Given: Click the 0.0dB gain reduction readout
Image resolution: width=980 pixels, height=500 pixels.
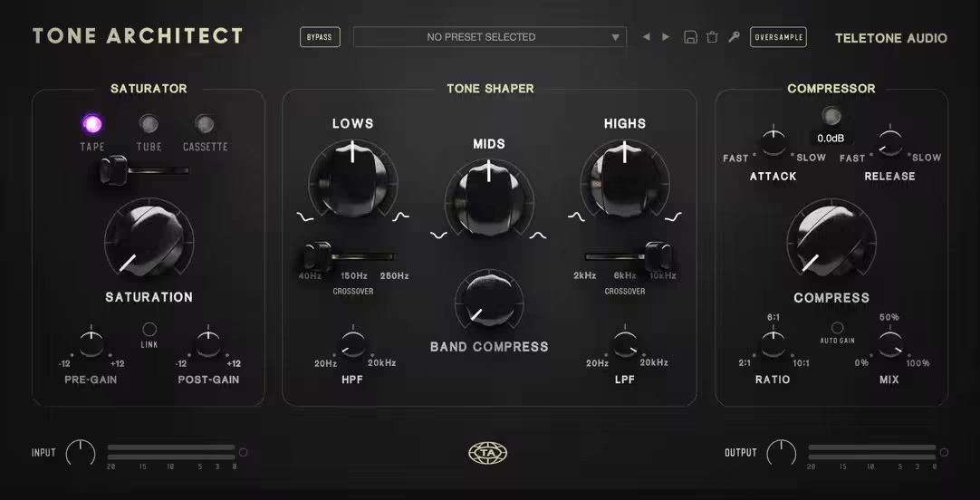Looking at the screenshot, I should pos(831,138).
